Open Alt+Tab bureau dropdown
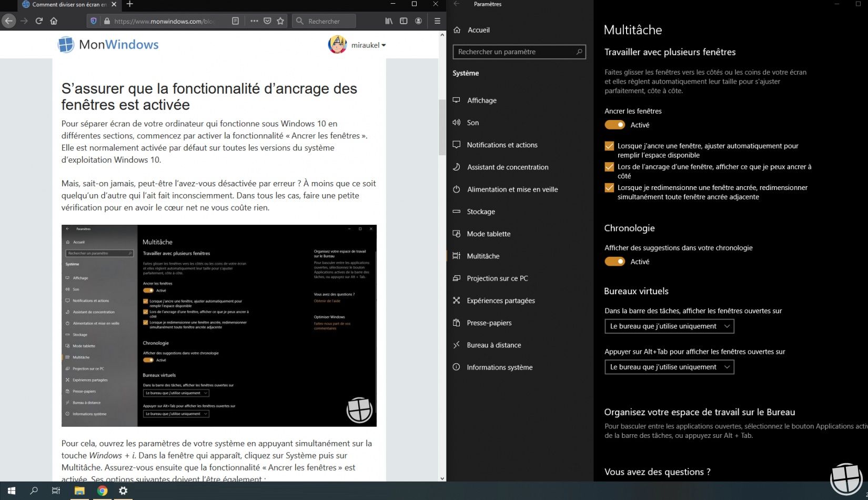Screen dimensions: 868x500 (x=669, y=367)
